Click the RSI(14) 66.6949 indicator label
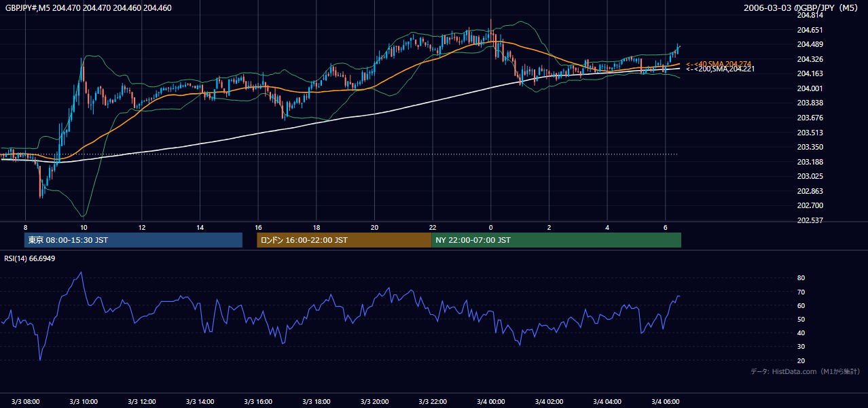868x408 pixels. 30,258
